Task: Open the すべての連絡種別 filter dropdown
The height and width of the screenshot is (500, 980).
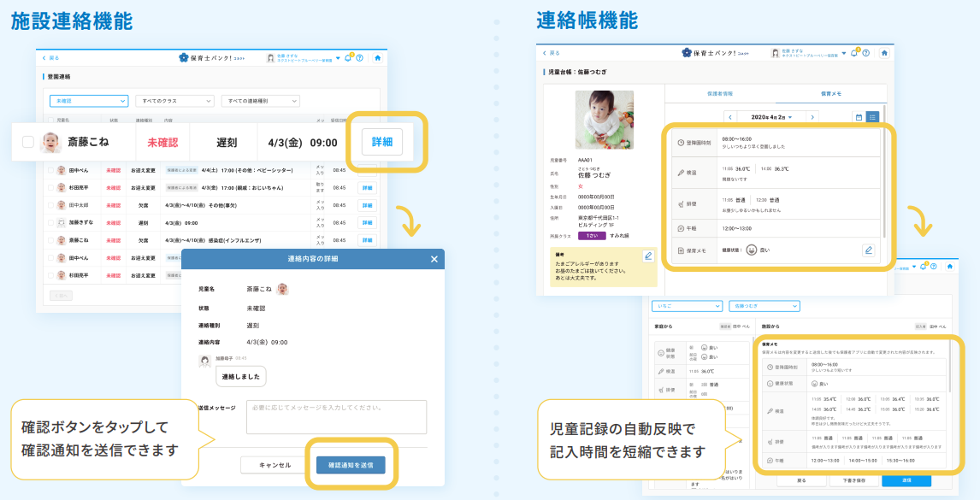Action: point(260,101)
